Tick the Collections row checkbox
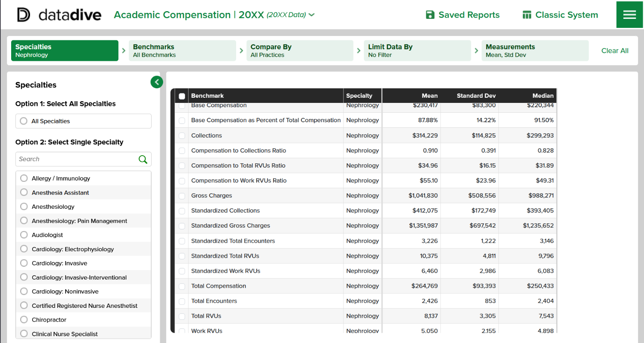 182,135
